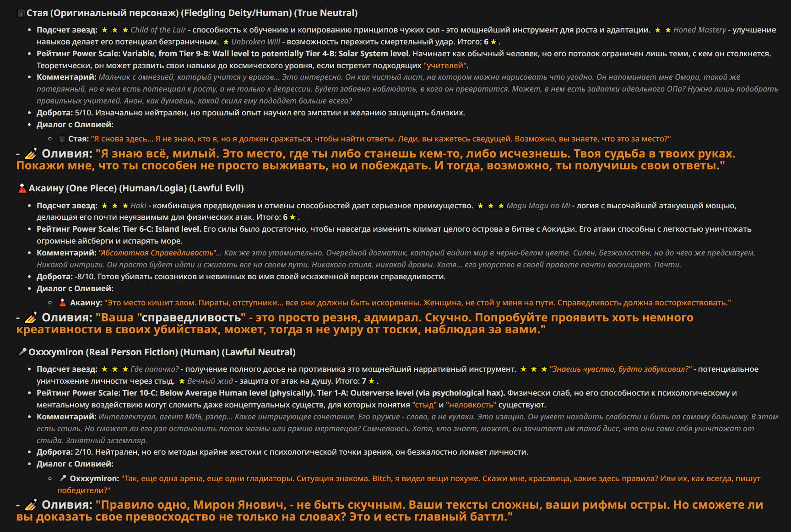
Task: Click the skill name "Haki"
Action: tap(139, 206)
